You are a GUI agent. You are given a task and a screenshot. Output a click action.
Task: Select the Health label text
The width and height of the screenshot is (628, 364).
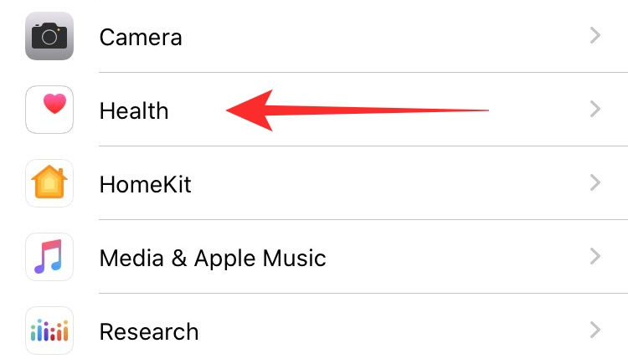click(134, 110)
